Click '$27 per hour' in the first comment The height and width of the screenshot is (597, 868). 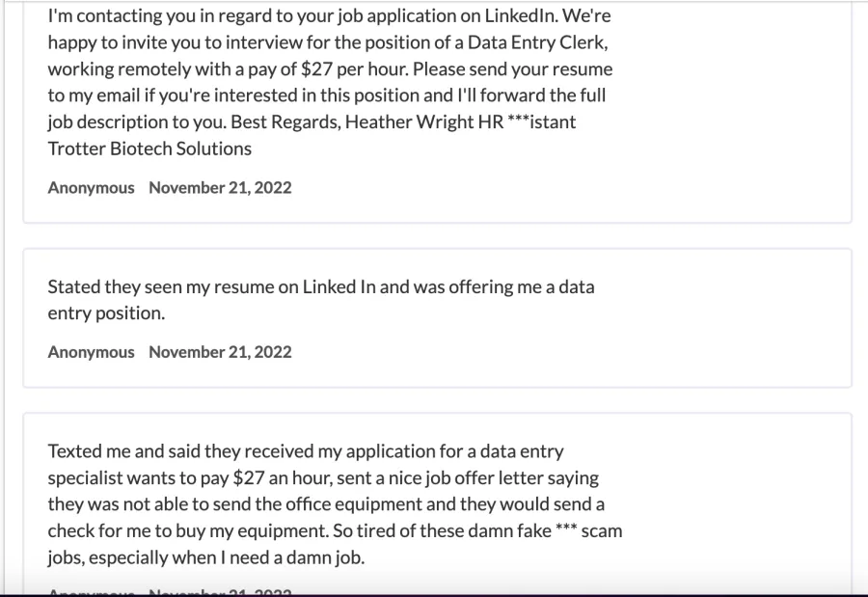pos(354,68)
